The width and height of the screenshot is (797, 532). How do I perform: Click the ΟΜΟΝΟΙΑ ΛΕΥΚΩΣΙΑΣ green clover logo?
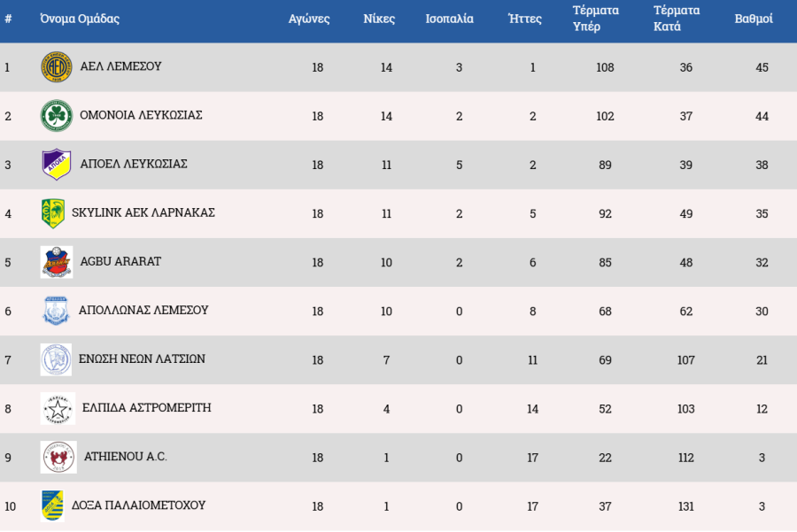(56, 116)
